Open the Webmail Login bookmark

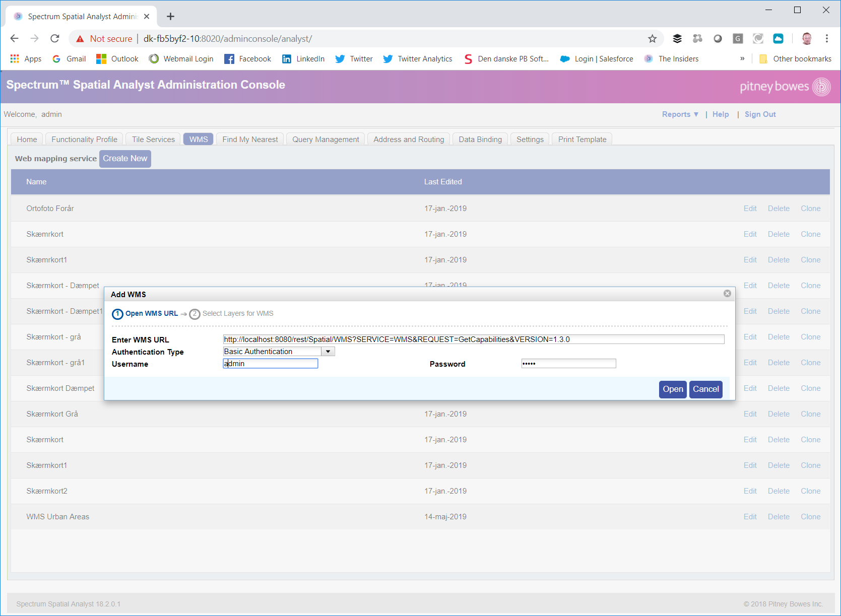[x=181, y=59]
